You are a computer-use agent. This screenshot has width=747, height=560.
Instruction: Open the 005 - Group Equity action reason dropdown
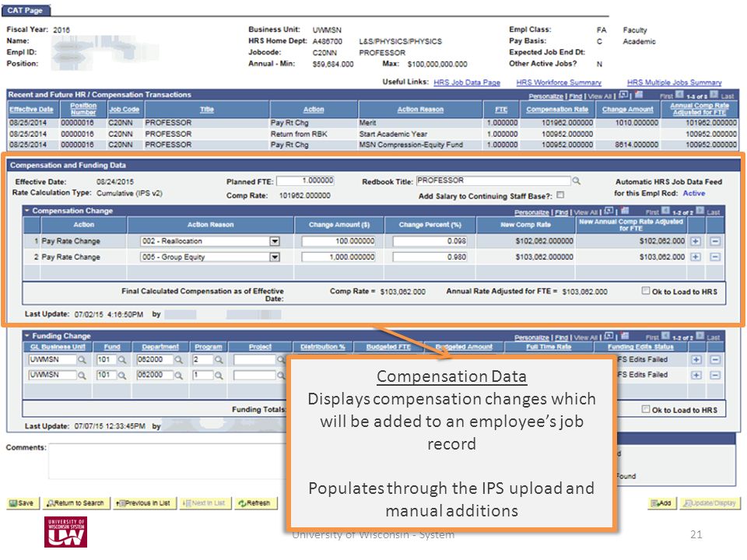(x=275, y=257)
